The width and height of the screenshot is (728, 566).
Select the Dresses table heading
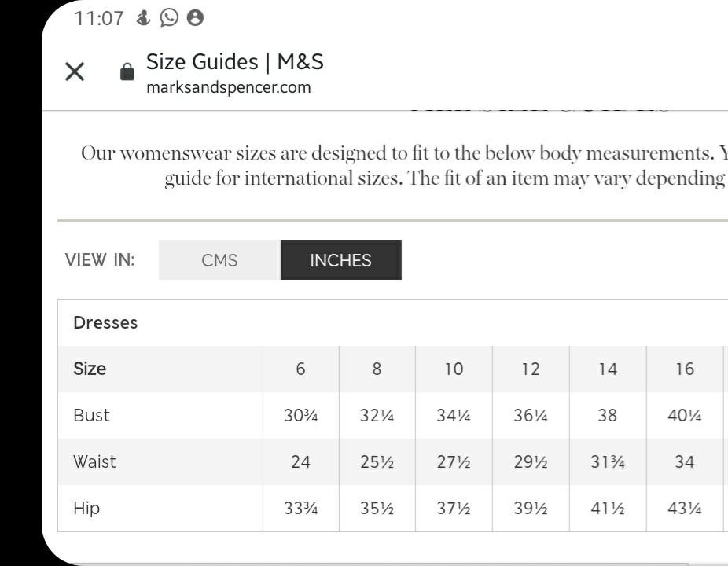(105, 323)
